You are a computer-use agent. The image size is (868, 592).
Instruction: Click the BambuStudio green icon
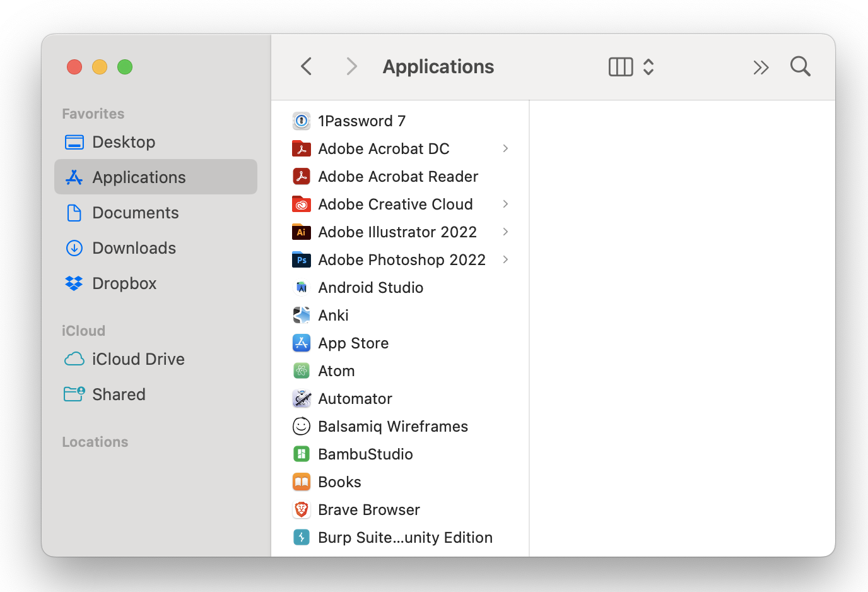click(x=302, y=454)
